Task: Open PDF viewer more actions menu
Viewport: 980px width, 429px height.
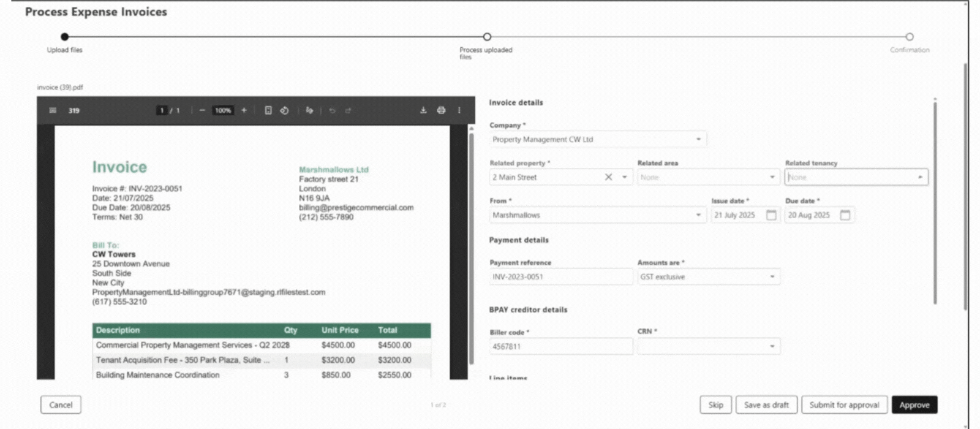Action: pos(459,110)
